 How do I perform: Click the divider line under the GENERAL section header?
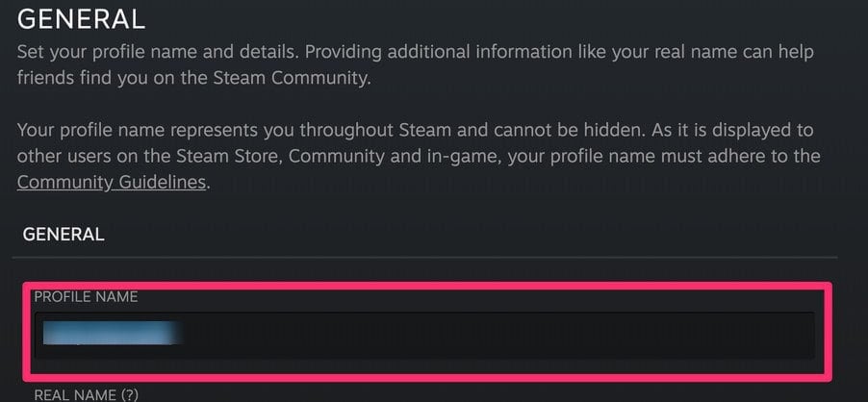click(x=423, y=257)
